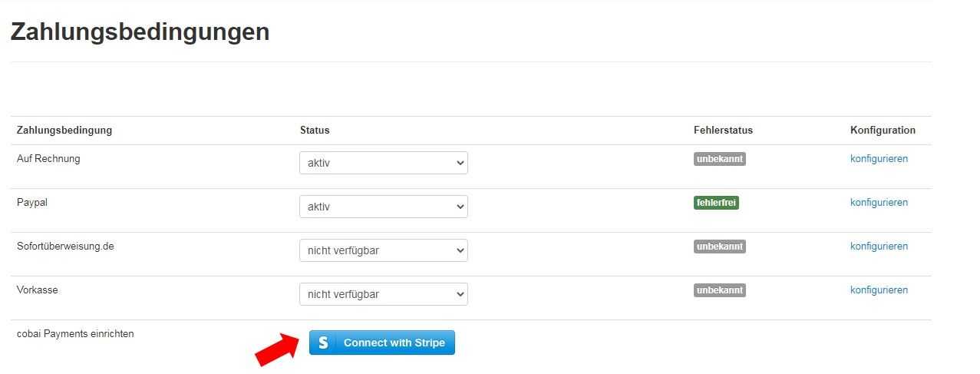Click the unbekannt badge for Vorkasse
The image size is (980, 374).
pos(720,290)
